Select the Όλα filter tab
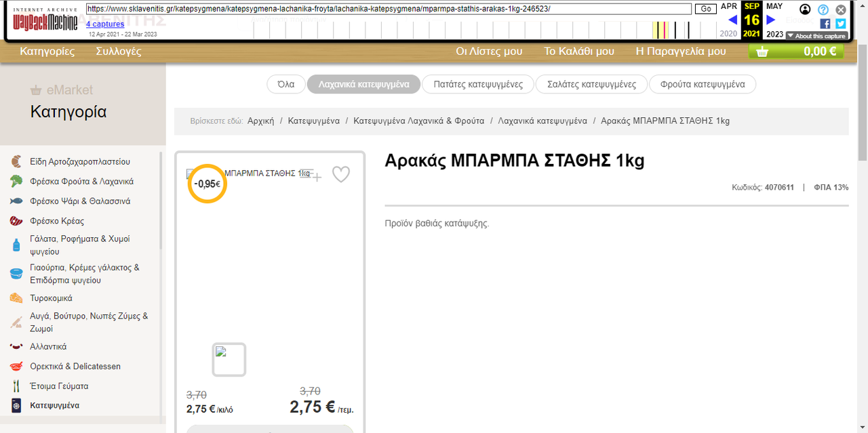 pyautogui.click(x=286, y=84)
